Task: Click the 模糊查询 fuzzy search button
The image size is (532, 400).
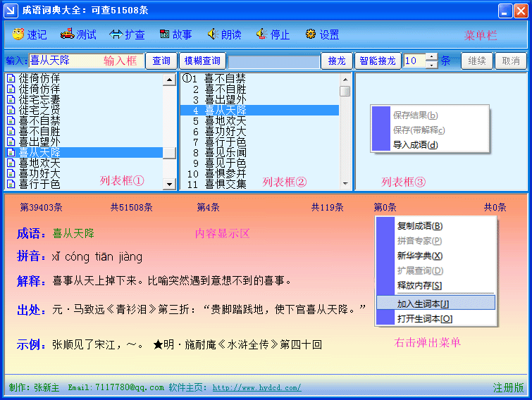Action: coord(202,61)
